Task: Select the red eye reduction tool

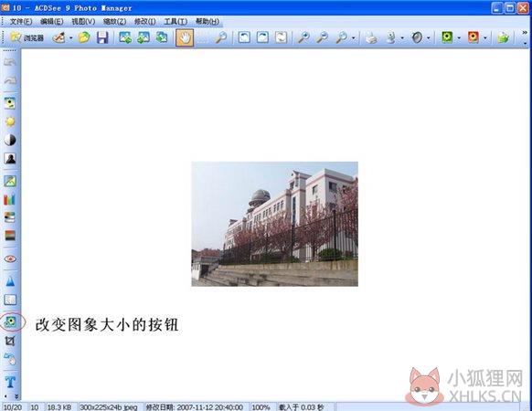Action: 10,259
